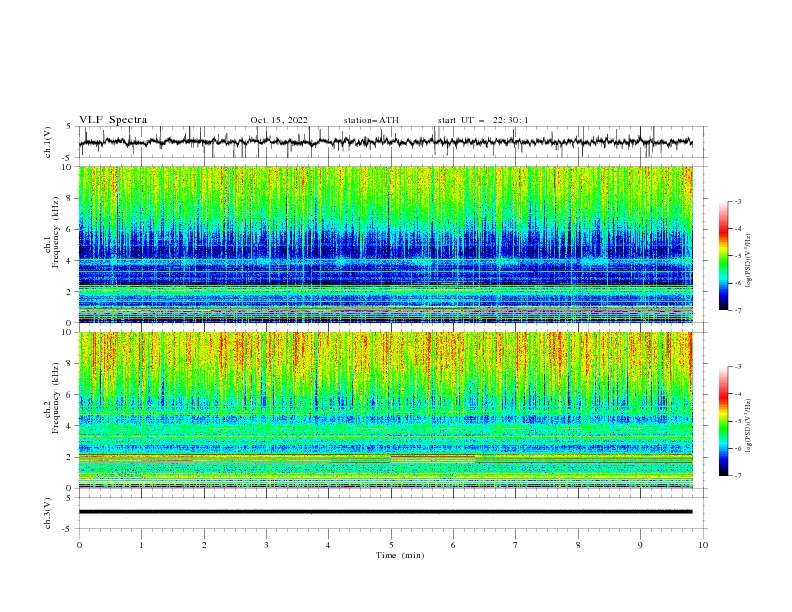Viewport: 792px width, 612px height.
Task: Click time axis tick label "4"
Action: (x=328, y=545)
